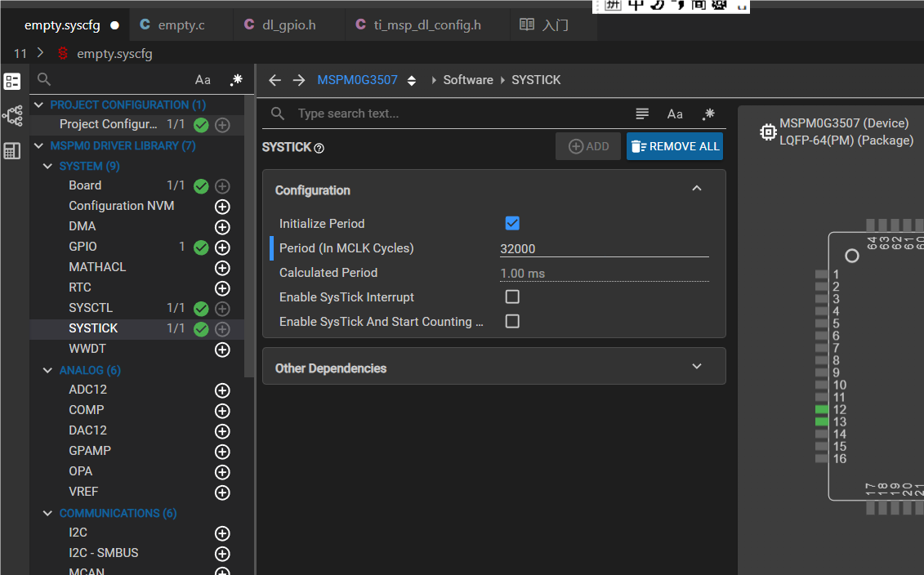Collapse the ANALOG category
Viewport: 924px width, 575px height.
tap(47, 370)
